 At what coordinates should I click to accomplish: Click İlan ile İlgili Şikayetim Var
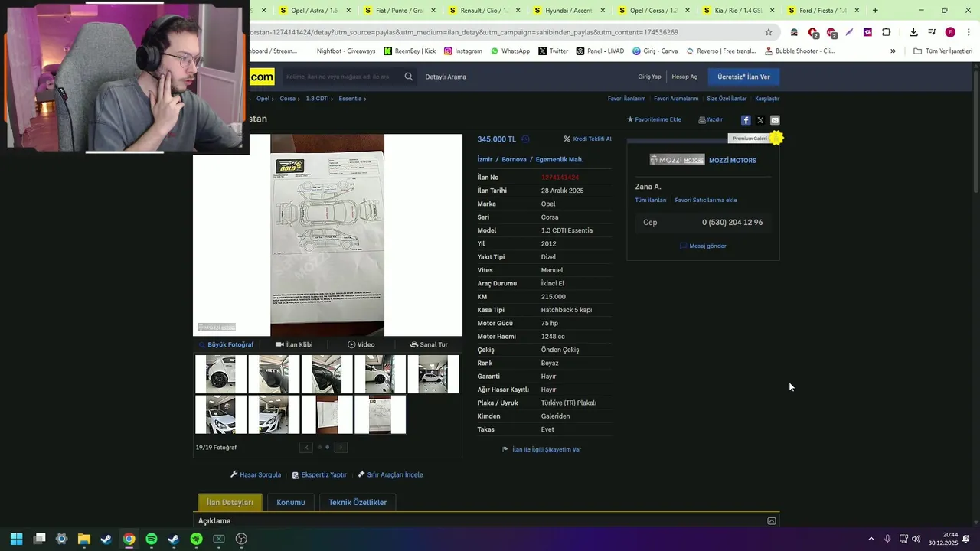pyautogui.click(x=541, y=449)
